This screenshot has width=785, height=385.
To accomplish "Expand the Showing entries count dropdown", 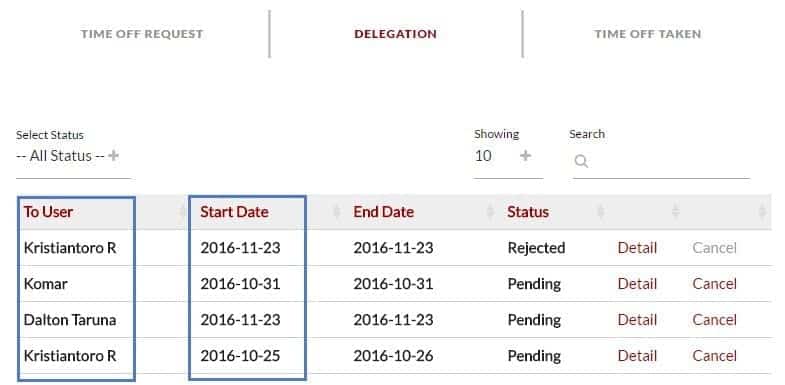I will pyautogui.click(x=508, y=156).
